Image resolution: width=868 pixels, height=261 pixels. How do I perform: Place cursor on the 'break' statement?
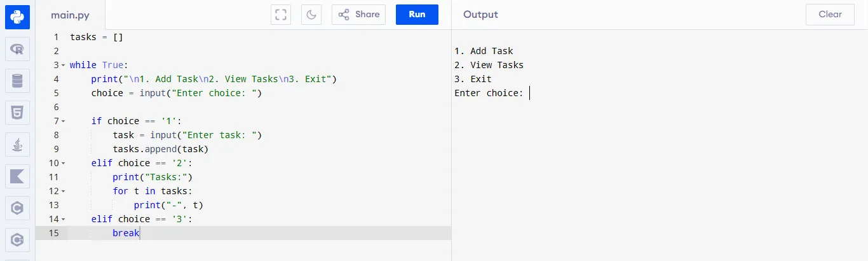pyautogui.click(x=126, y=233)
